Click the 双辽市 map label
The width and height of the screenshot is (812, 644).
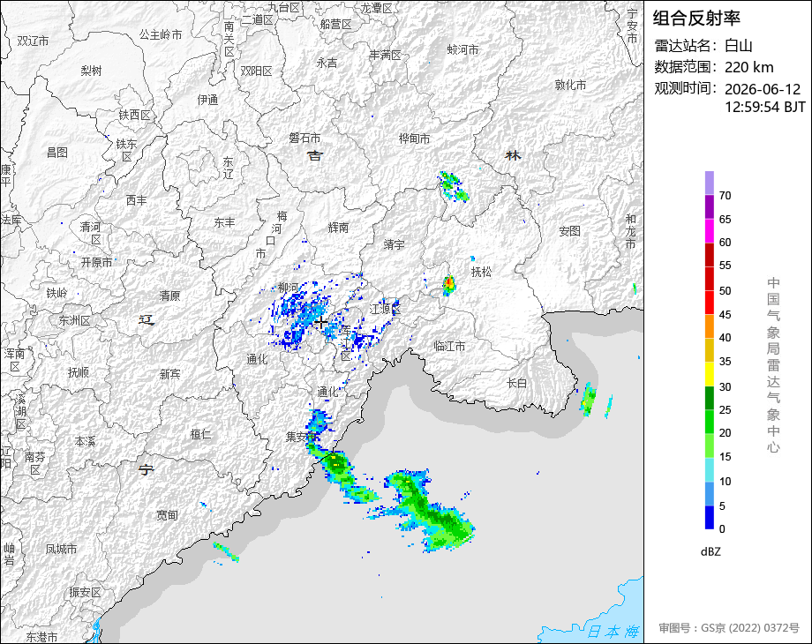(x=33, y=41)
